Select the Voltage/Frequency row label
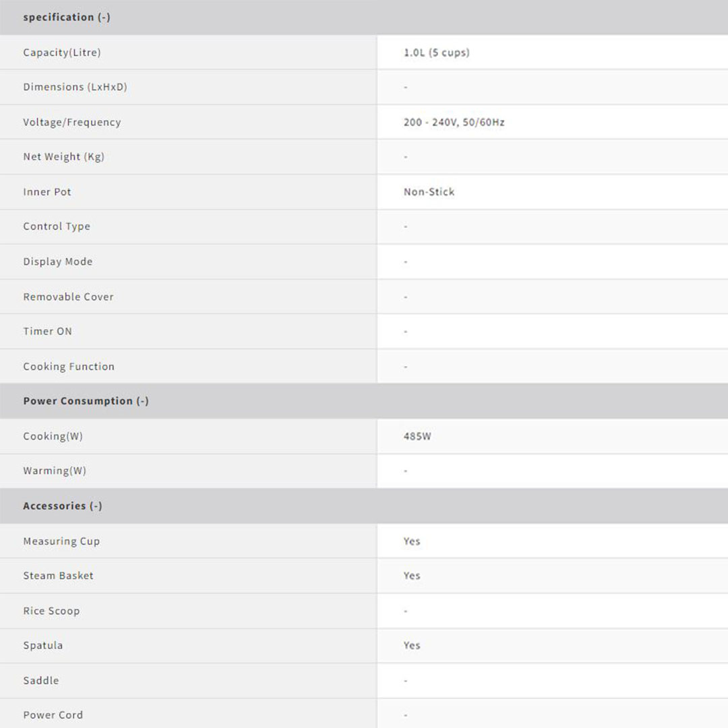This screenshot has width=728, height=728. (x=72, y=123)
